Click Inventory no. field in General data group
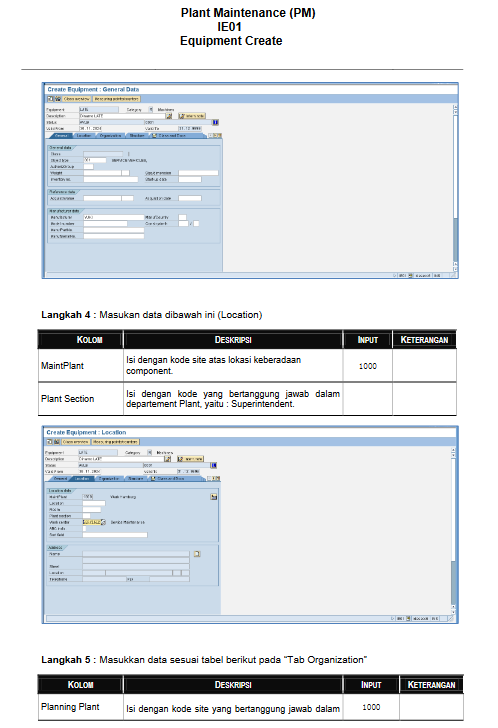The width and height of the screenshot is (498, 728). coord(110,179)
